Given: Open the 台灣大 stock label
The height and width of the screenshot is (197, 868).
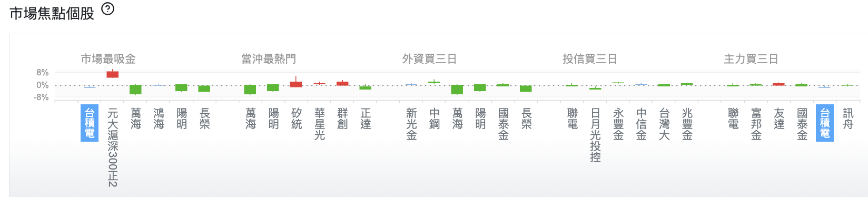Looking at the screenshot, I should click(x=664, y=124).
